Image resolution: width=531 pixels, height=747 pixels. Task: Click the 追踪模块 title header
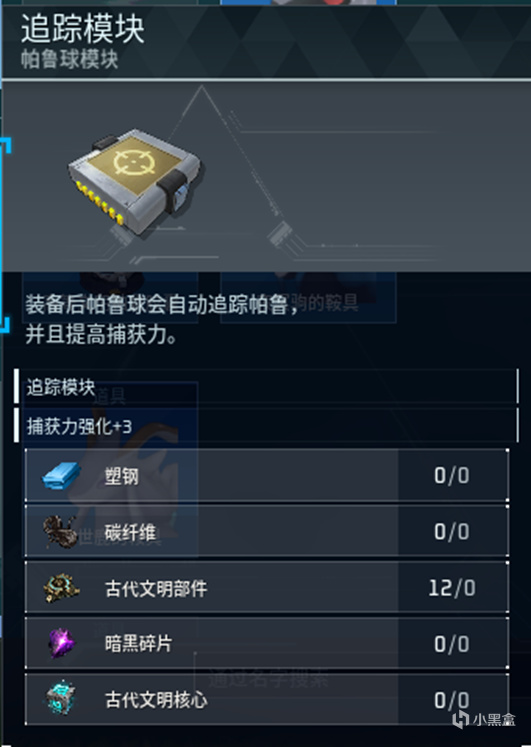pos(82,29)
